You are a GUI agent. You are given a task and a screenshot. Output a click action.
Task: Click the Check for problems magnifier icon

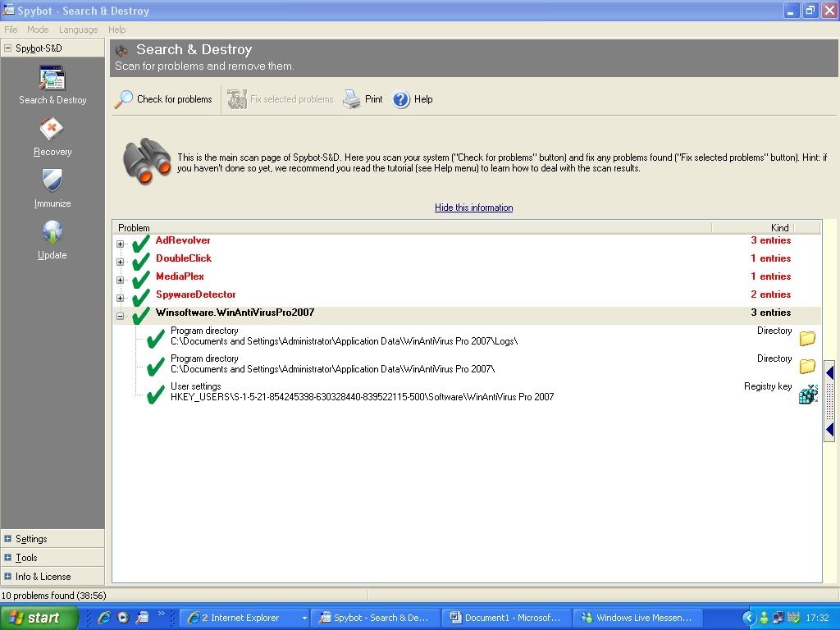click(124, 99)
